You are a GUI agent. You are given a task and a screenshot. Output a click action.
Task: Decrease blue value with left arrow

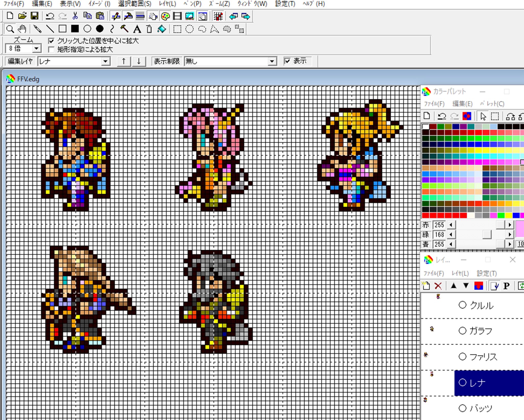point(451,244)
